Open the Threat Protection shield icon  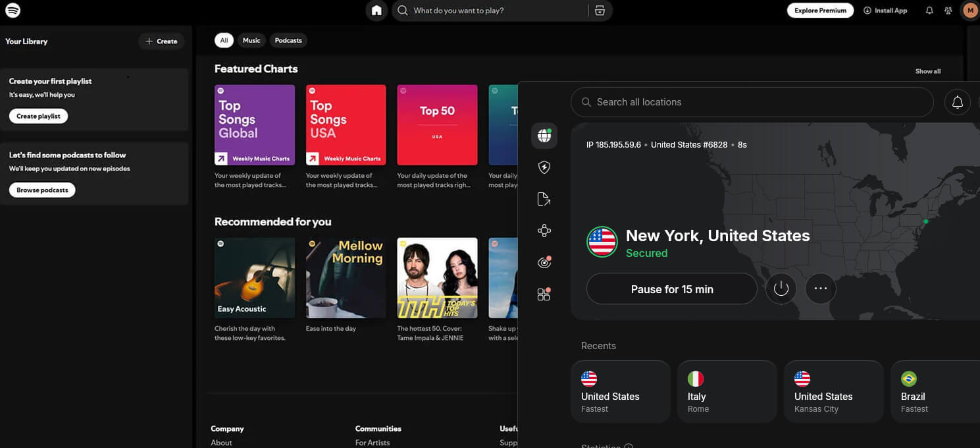pyautogui.click(x=544, y=167)
